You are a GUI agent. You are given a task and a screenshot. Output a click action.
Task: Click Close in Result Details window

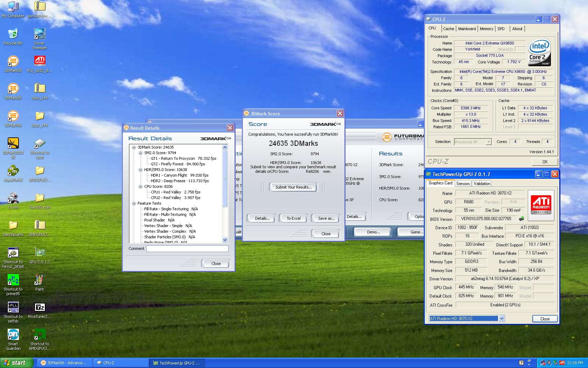[x=216, y=264]
